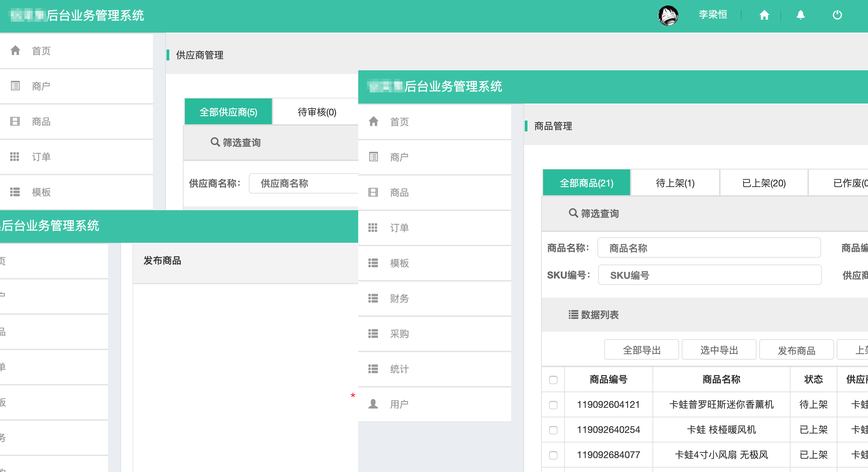Click 商品 icon in the product window sidebar

point(373,192)
